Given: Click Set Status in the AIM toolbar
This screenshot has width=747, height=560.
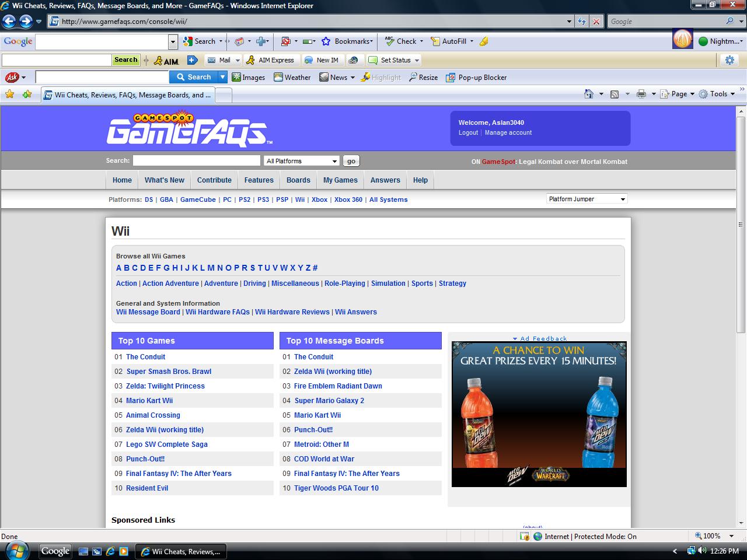Looking at the screenshot, I should coord(390,60).
